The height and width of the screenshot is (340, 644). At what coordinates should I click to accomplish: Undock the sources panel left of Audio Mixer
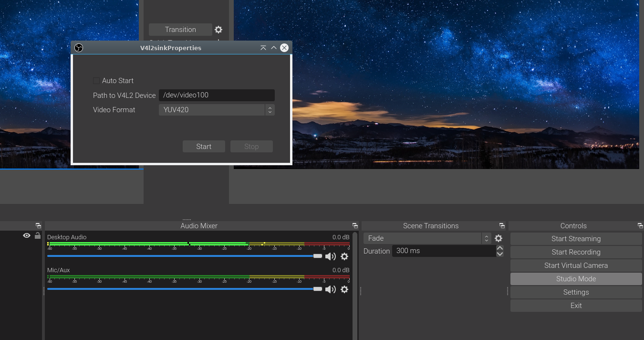[38, 226]
